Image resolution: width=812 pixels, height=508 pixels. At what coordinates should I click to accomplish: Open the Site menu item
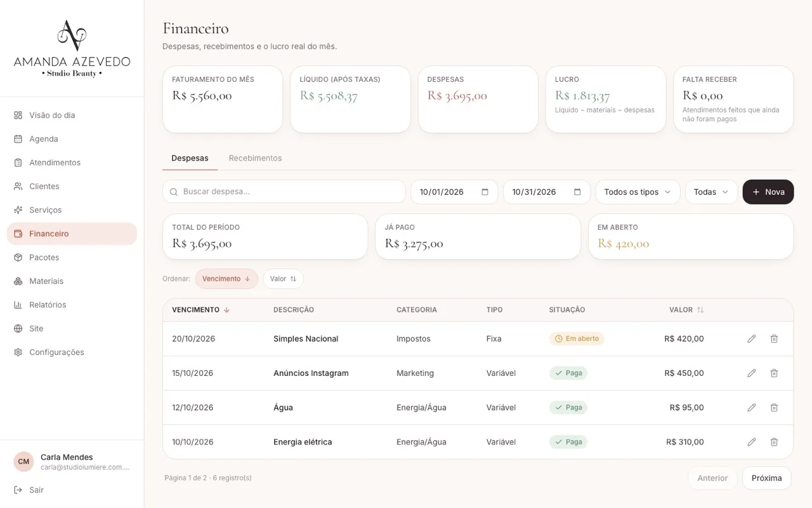pos(72,329)
